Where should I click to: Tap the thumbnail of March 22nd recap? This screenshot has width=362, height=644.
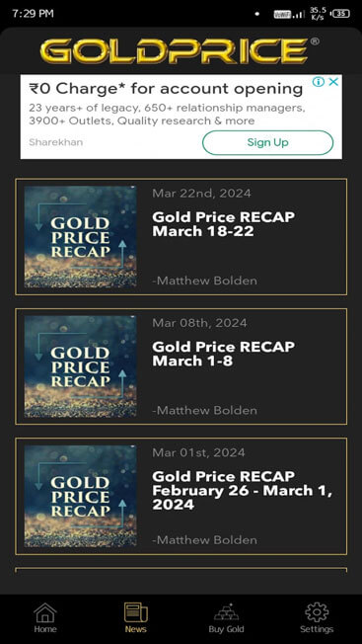(80, 237)
